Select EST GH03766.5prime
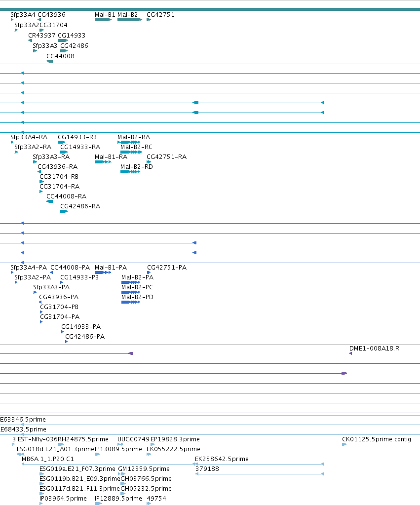Image resolution: width=420 pixels, height=506 pixels. [123, 484]
